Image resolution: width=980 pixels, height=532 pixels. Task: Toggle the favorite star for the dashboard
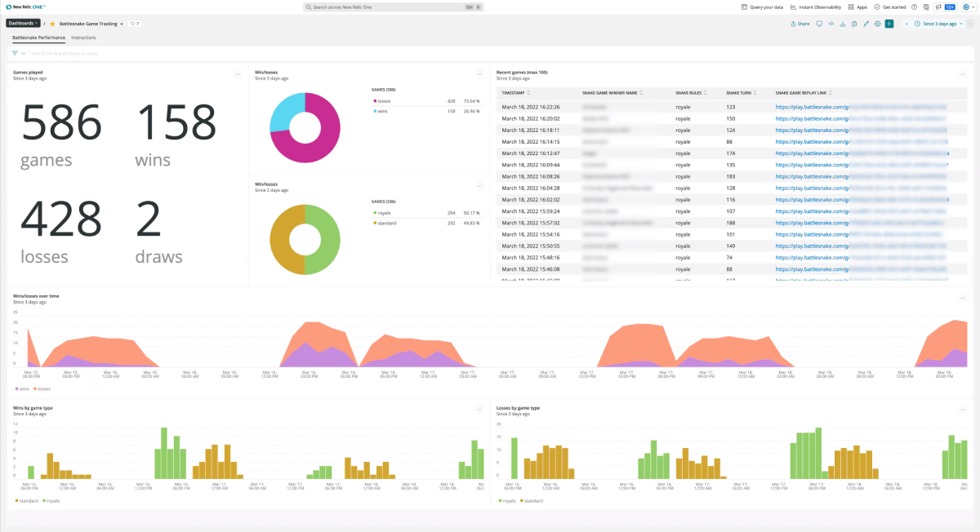coord(53,24)
